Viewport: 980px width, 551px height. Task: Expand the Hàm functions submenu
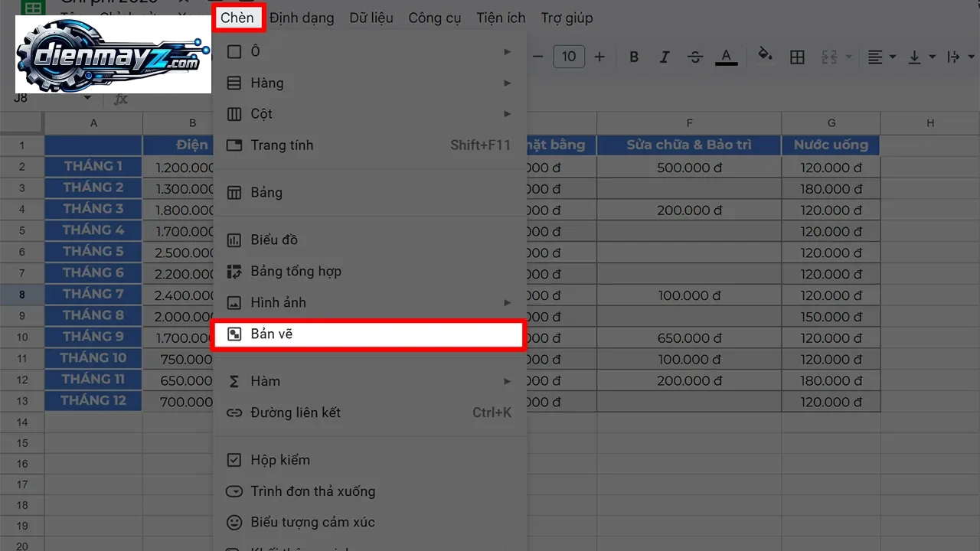(x=369, y=381)
